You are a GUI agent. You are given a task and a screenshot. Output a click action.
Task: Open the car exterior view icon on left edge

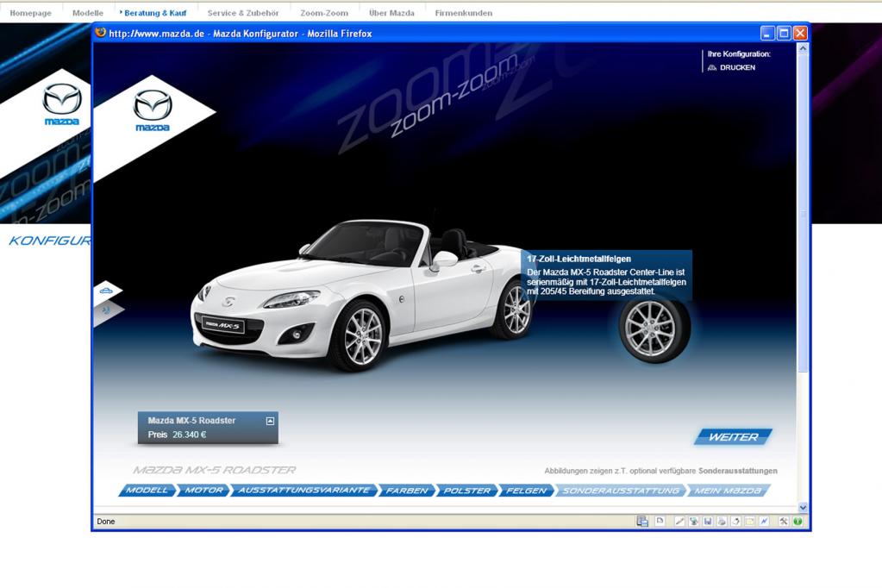[106, 291]
